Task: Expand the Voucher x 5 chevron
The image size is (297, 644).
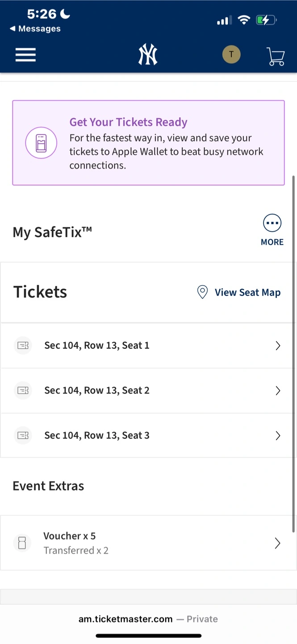Action: 278,543
